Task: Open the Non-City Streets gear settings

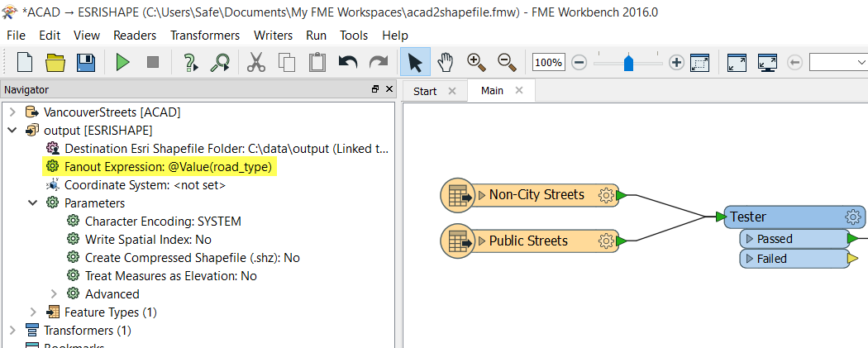Action: [607, 195]
